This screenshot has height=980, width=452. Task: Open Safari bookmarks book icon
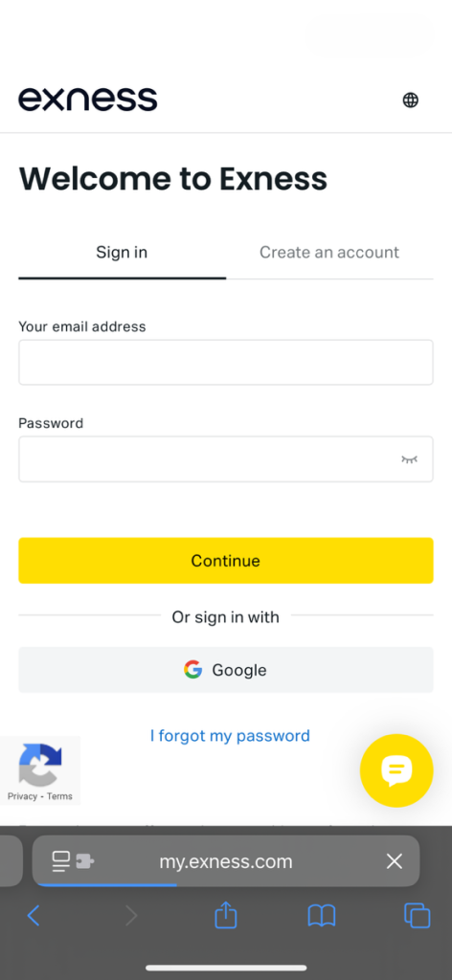pyautogui.click(x=322, y=916)
